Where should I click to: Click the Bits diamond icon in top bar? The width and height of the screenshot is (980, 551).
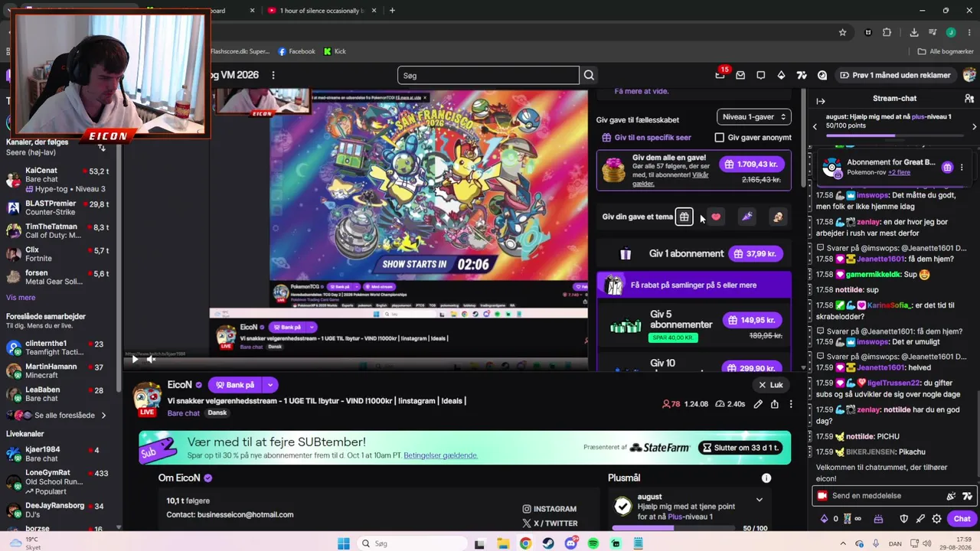click(781, 75)
